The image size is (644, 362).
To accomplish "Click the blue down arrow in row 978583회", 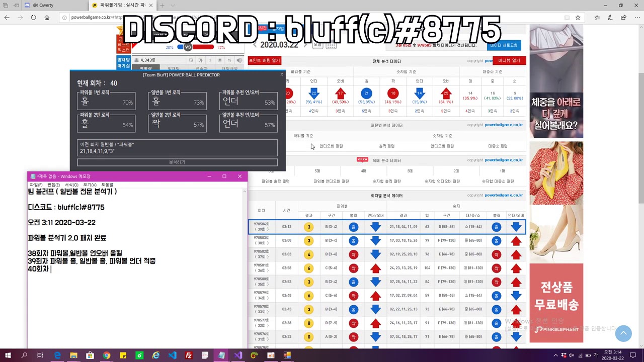I will point(375,241).
